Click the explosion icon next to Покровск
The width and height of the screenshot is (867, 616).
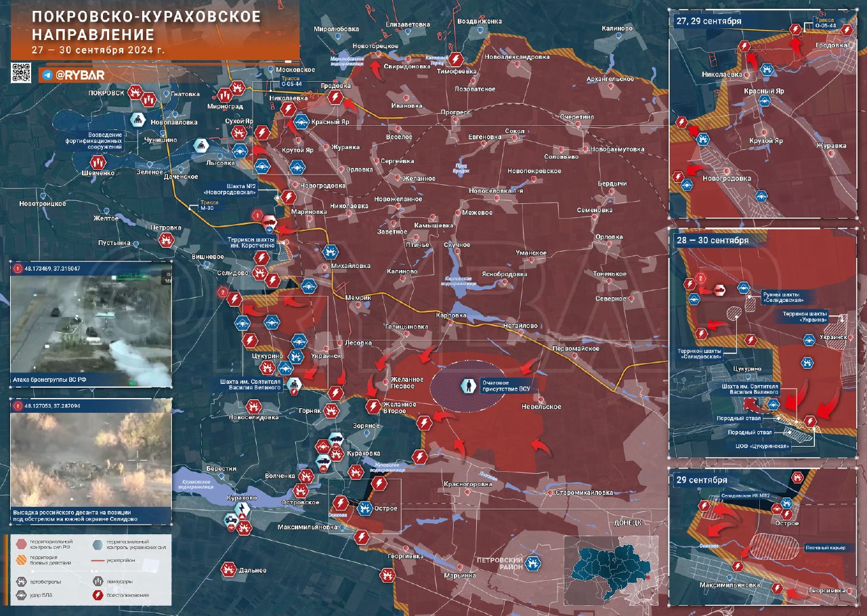pos(135,91)
